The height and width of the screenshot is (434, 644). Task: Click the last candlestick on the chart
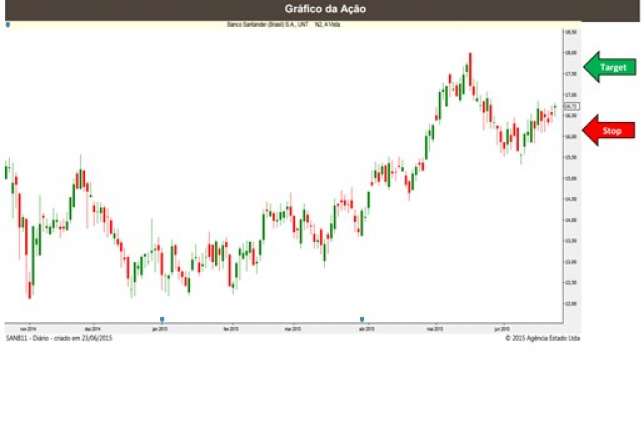(x=555, y=107)
